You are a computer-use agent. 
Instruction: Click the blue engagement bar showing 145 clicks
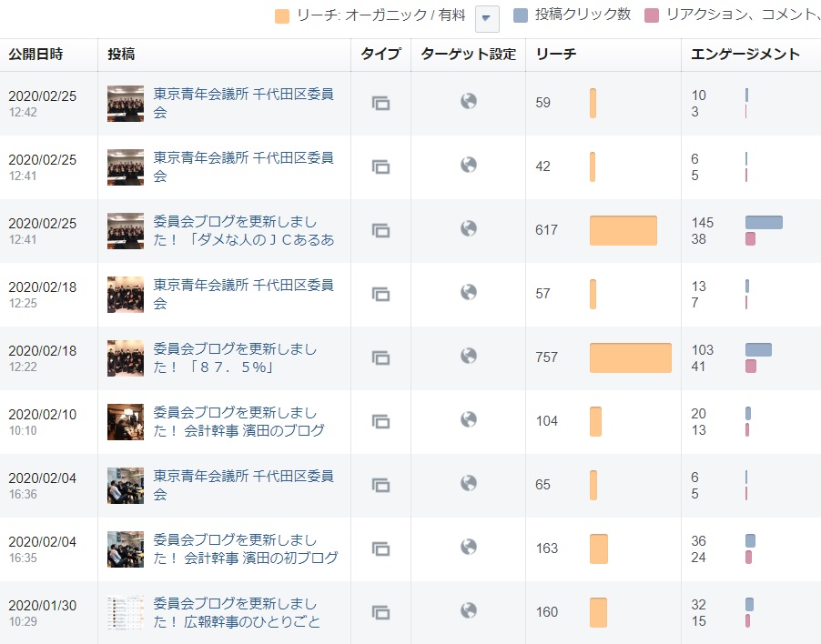click(763, 222)
